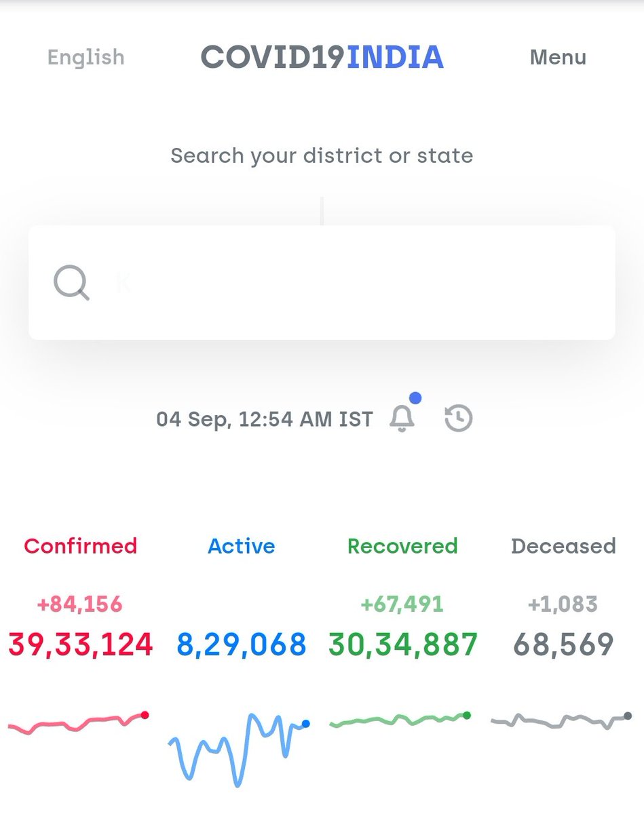Click the 04 Sep, 12:54 AM IST timestamp
Screen dimensions: 644x814
265,419
